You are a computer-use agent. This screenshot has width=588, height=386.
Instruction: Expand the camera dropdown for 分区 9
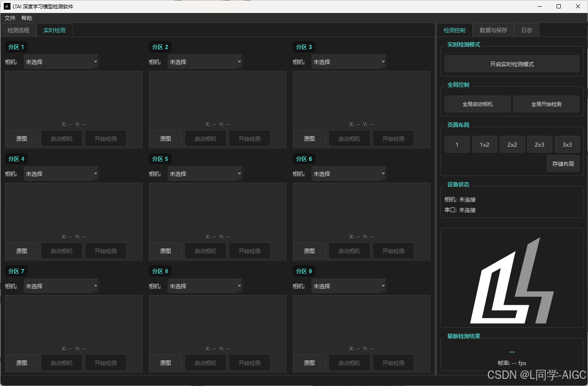tap(349, 286)
